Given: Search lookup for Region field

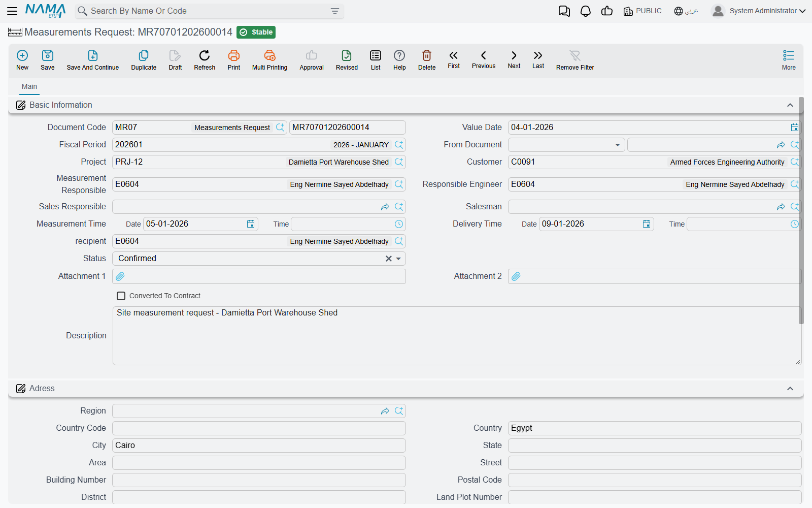Looking at the screenshot, I should point(399,411).
